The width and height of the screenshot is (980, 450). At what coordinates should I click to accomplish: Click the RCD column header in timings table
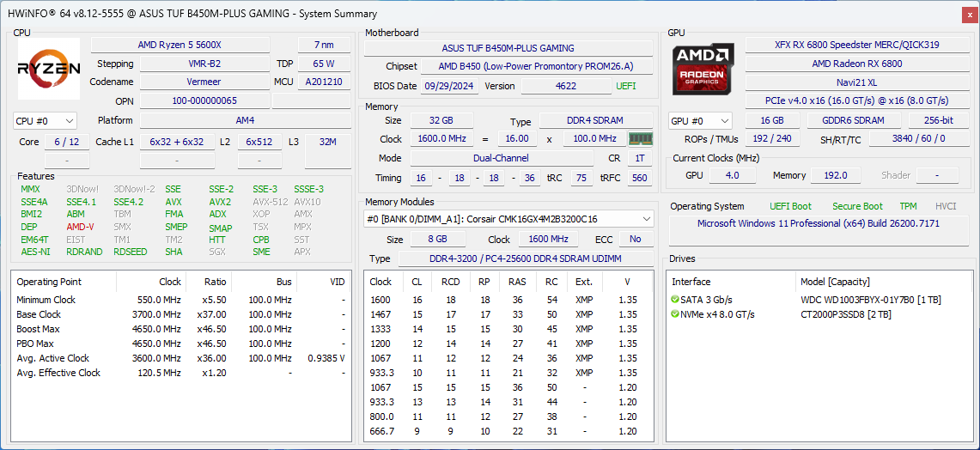[x=451, y=282]
